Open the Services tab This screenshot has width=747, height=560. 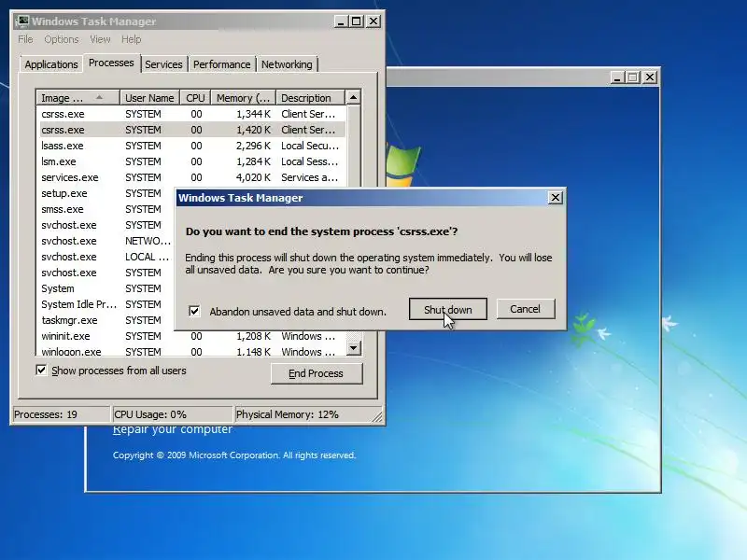[163, 64]
